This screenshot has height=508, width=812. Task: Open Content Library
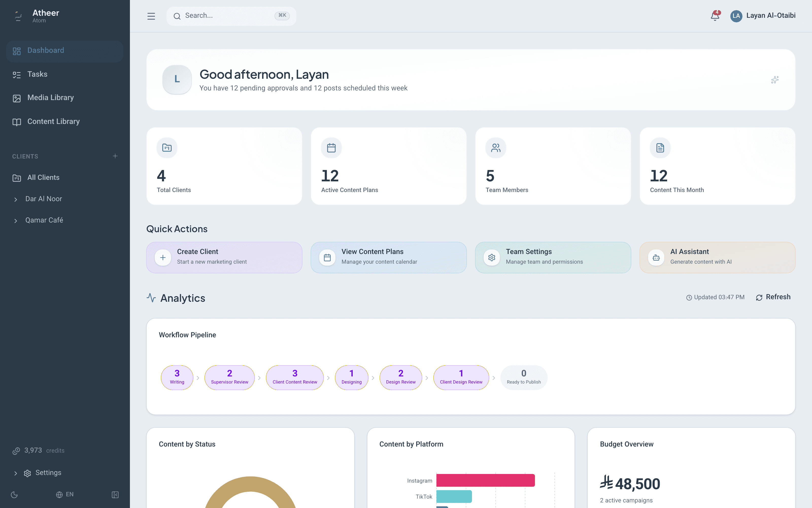[64, 122]
